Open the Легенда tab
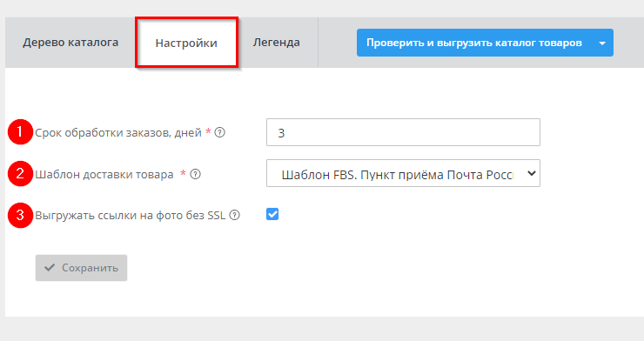This screenshot has width=644, height=341. tap(277, 43)
